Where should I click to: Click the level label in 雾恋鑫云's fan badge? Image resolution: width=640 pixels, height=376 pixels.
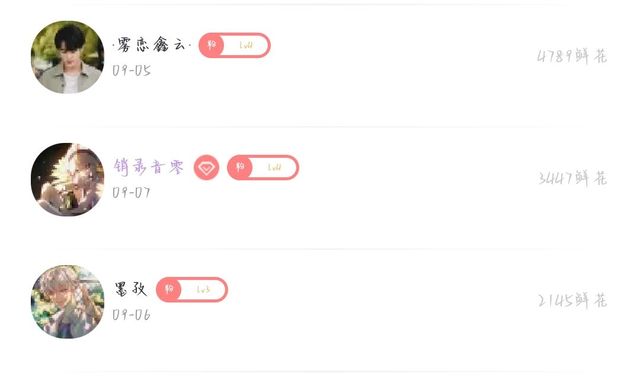coord(246,45)
